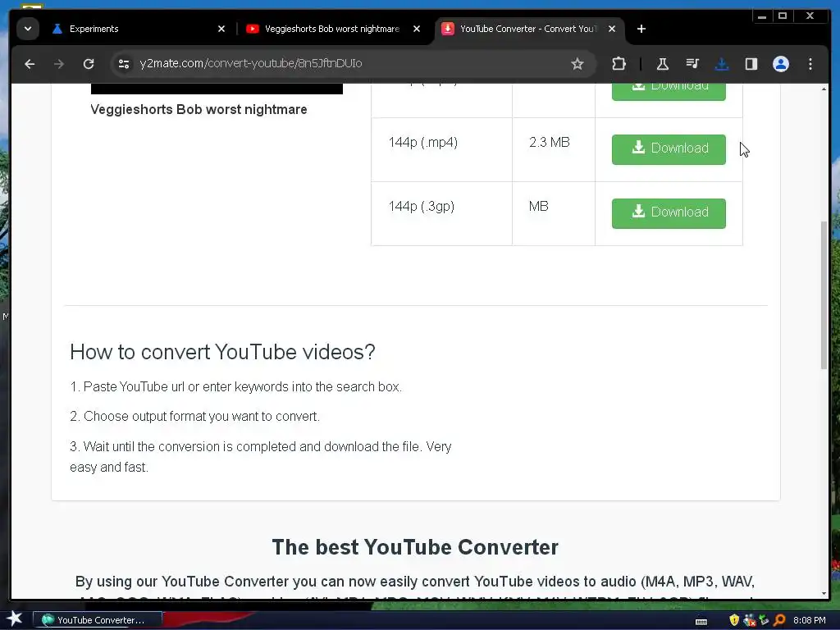The width and height of the screenshot is (840, 630).
Task: Download the 144p 3gp file
Action: coord(669,213)
